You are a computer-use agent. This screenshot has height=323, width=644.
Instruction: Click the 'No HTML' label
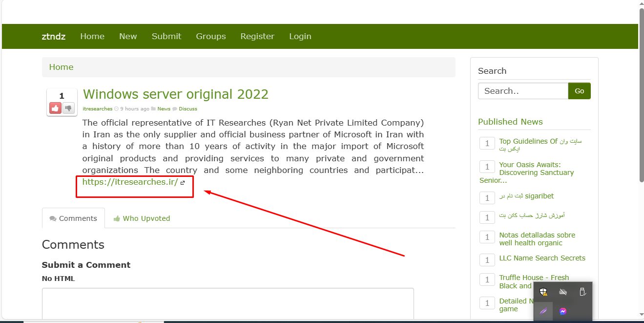coord(58,279)
